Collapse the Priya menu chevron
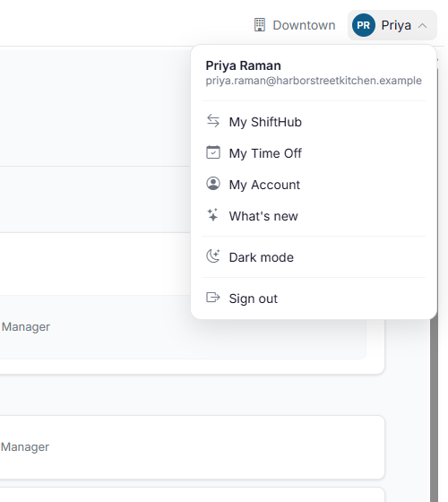Image resolution: width=448 pixels, height=502 pixels. [422, 26]
